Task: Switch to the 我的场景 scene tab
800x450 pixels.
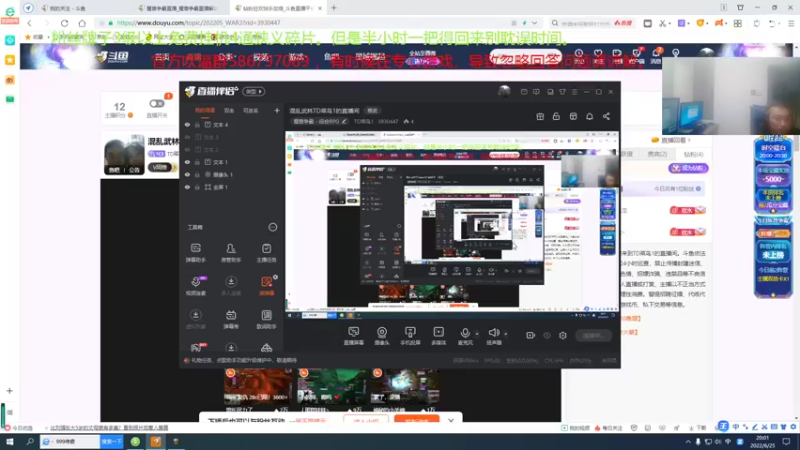Action: (x=205, y=110)
